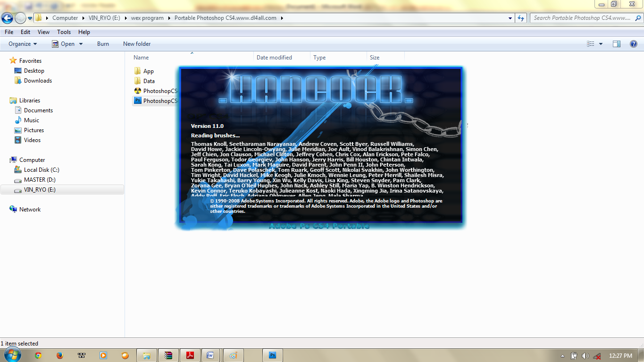Expand the arrow after Computer breadcrumb
This screenshot has width=644, height=362.
83,18
